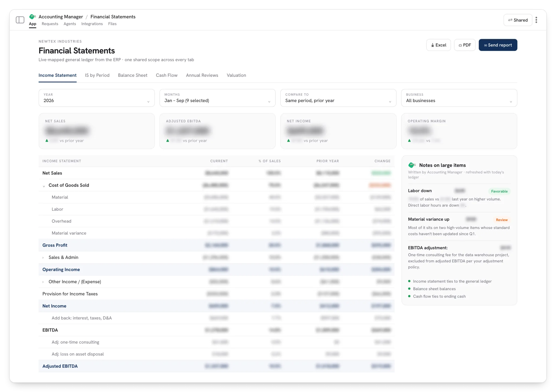Viewport: 556px width, 392px height.
Task: Click Provision for Income Taxes row
Action: pos(216,294)
